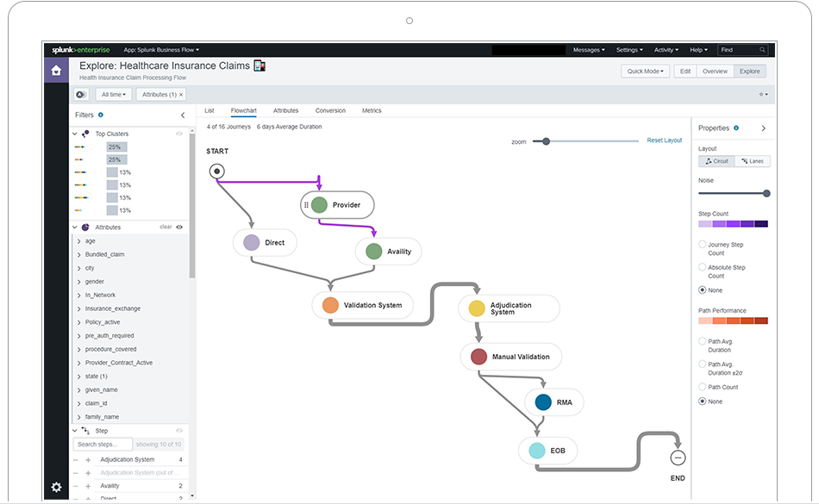Select the Validation System node
Image resolution: width=819 pixels, height=504 pixels.
pos(362,305)
